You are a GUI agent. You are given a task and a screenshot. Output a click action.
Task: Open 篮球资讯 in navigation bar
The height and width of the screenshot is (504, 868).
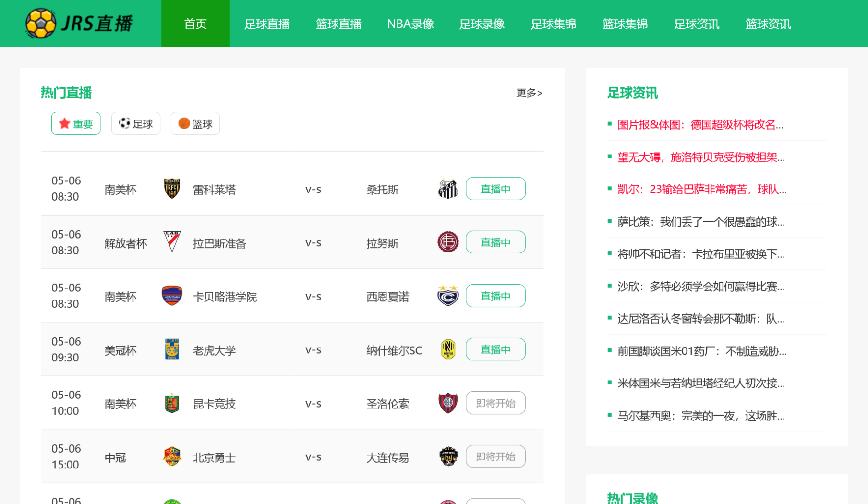point(768,24)
